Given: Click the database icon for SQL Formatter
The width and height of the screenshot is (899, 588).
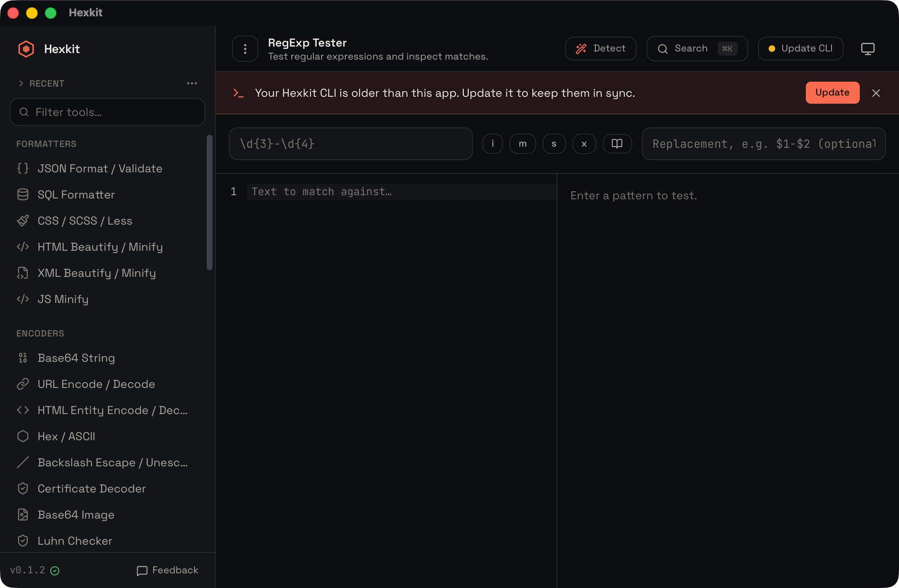Looking at the screenshot, I should point(23,194).
